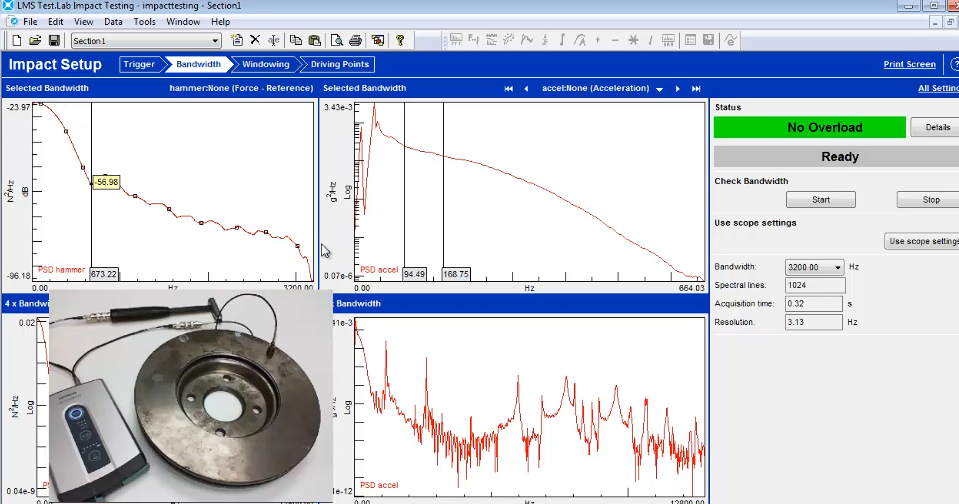Switch to the Windowing step tab
Image resolution: width=959 pixels, height=504 pixels.
pos(266,64)
